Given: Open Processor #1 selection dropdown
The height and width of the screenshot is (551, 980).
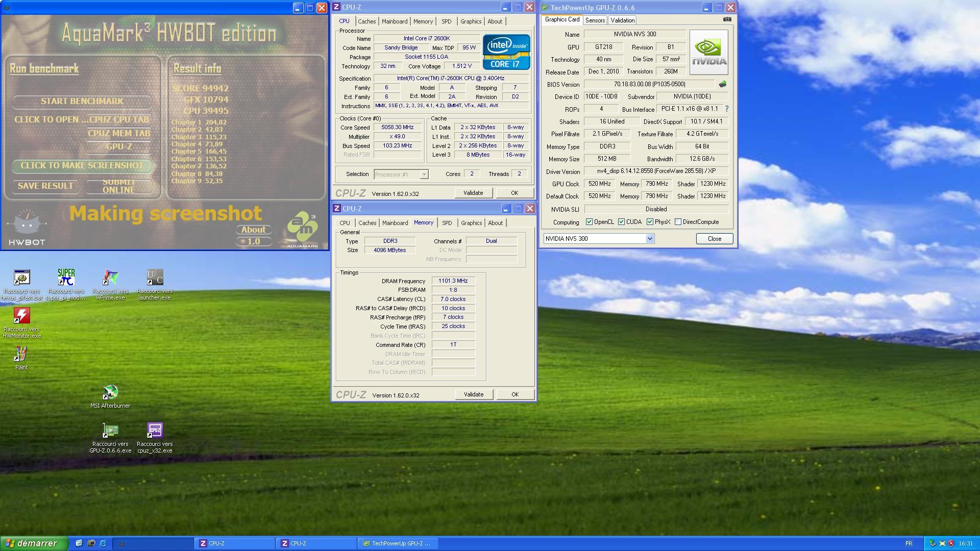Looking at the screenshot, I should click(x=424, y=174).
